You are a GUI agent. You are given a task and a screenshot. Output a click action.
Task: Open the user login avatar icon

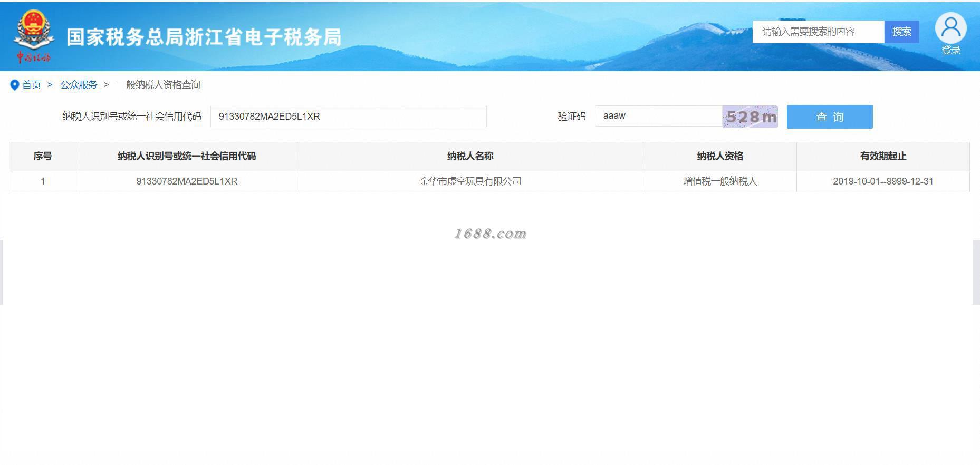tap(950, 28)
